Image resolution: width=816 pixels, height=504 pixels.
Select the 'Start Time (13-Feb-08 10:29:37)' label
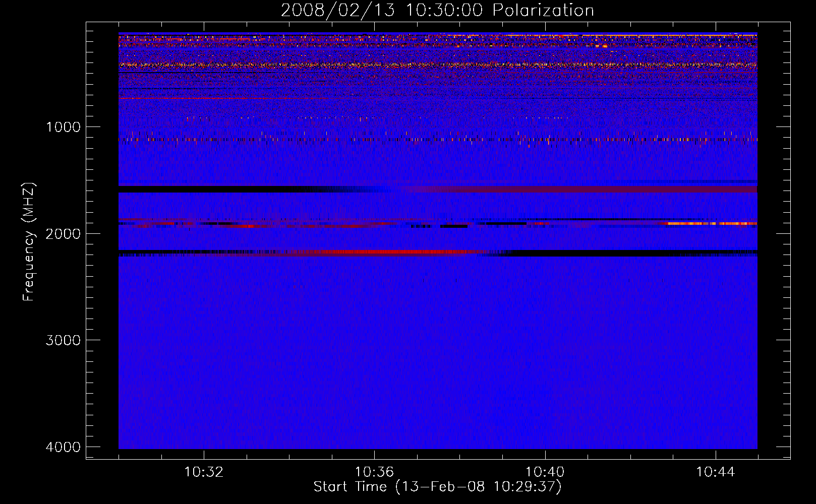pos(437,487)
